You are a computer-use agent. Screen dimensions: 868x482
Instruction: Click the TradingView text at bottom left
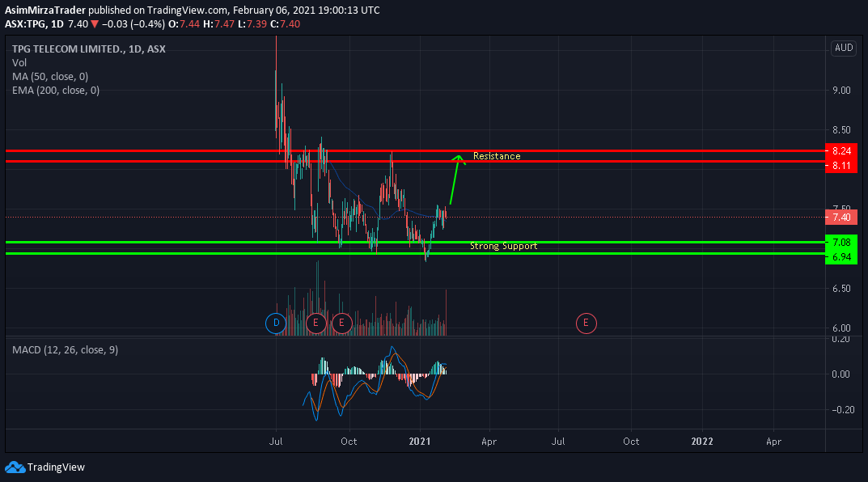pos(56,467)
